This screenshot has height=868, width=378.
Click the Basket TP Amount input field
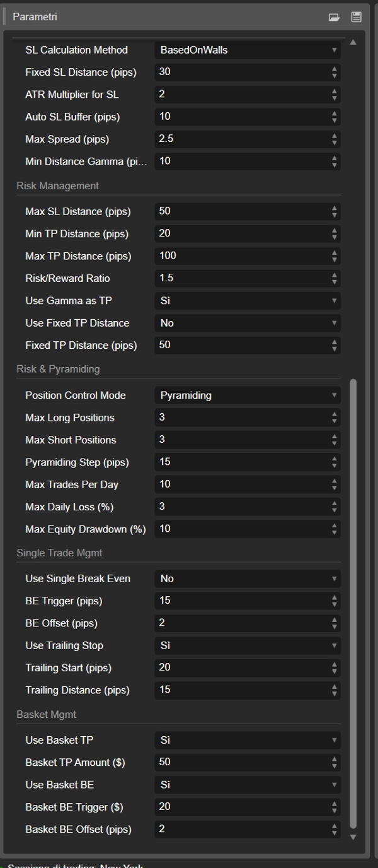[x=241, y=762]
